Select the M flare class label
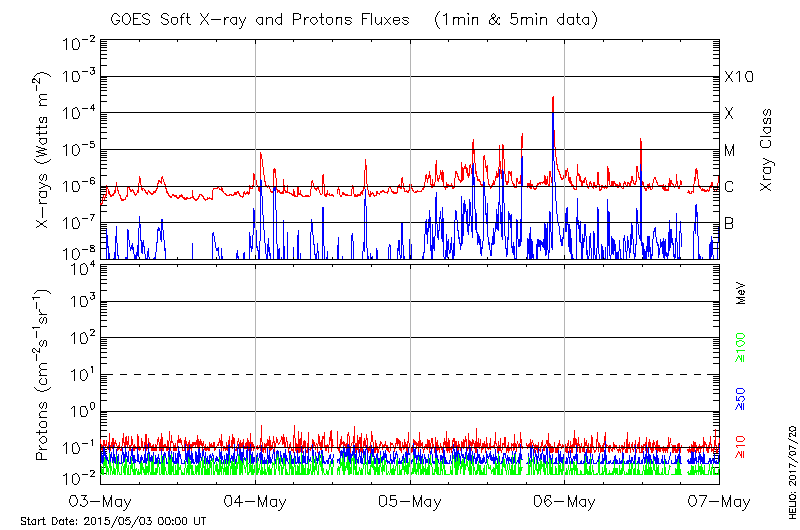Viewport: 800px width, 530px height. click(730, 150)
